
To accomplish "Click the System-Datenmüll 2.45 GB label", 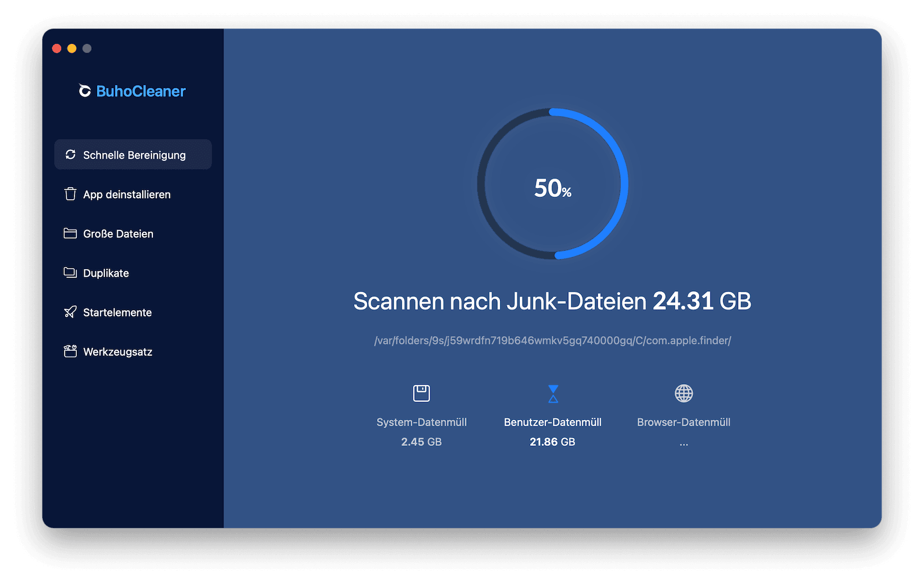I will (x=421, y=442).
